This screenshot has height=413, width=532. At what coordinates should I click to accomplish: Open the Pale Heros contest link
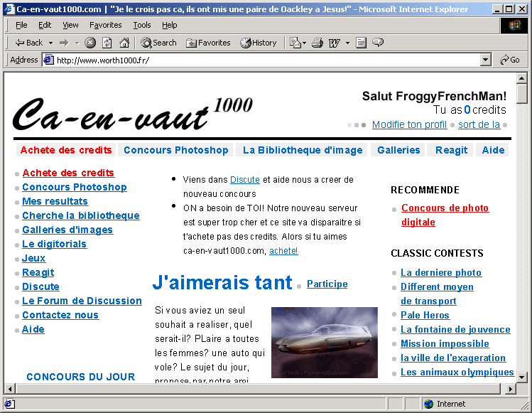pyautogui.click(x=425, y=315)
